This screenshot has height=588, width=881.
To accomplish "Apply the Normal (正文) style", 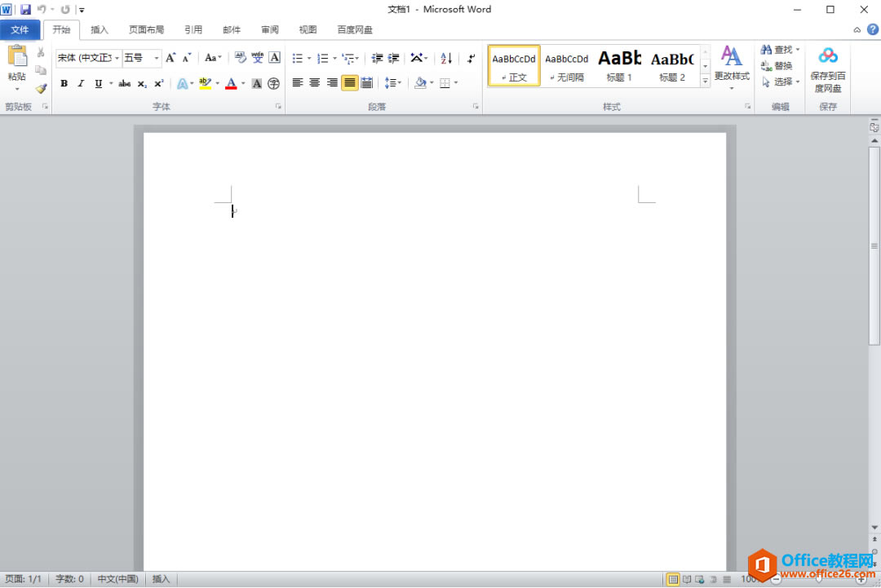I will pyautogui.click(x=514, y=66).
